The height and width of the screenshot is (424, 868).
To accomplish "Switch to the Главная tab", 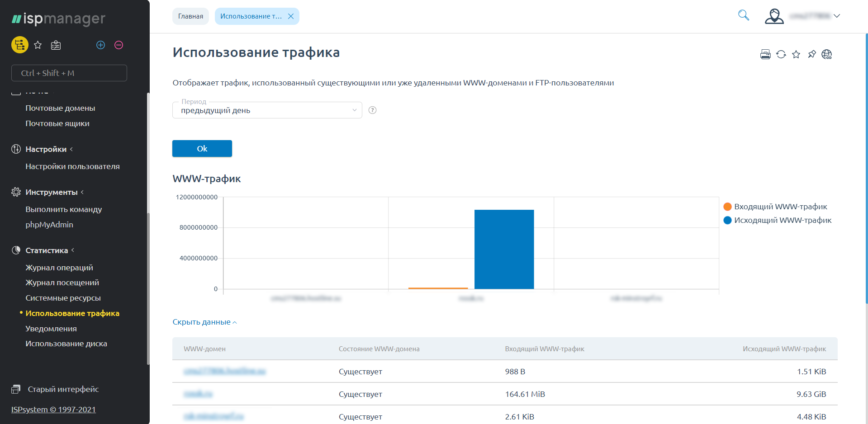I will click(190, 16).
